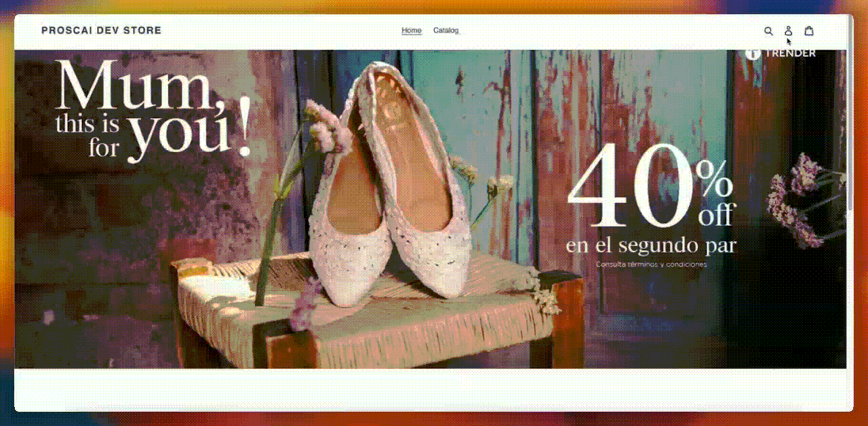Open the shopping cart bag icon
The width and height of the screenshot is (868, 426).
click(809, 31)
